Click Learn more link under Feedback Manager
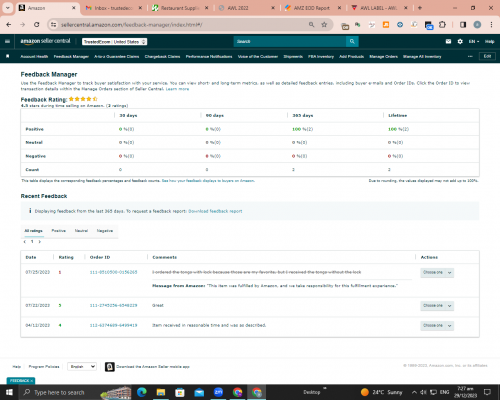Screen dimensions: 500x400 (177, 89)
